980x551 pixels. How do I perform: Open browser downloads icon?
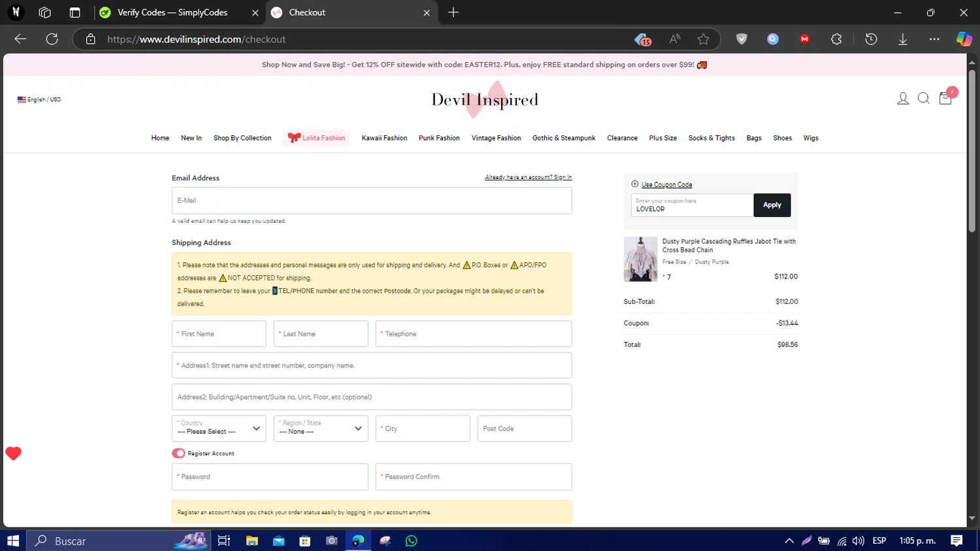coord(903,39)
